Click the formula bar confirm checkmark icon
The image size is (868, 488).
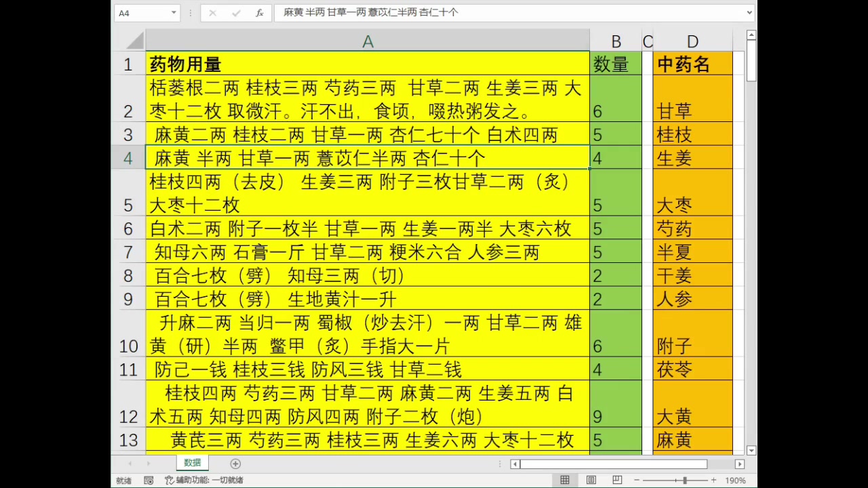pos(236,13)
